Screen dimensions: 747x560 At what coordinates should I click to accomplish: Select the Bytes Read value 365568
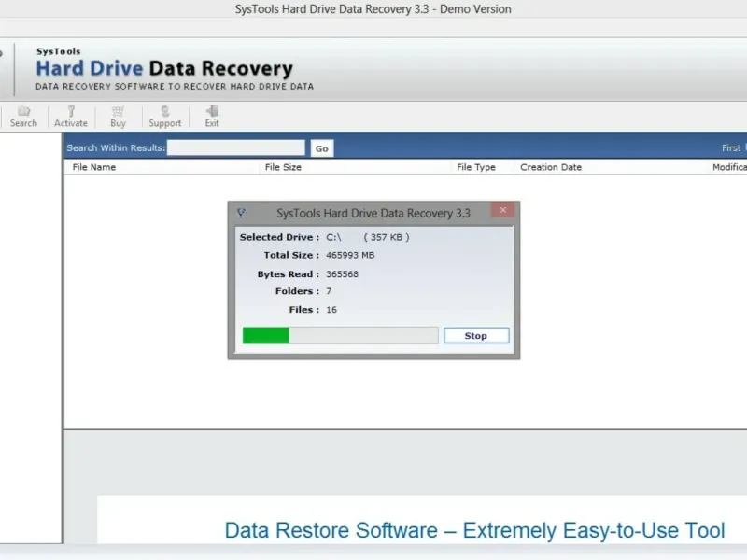point(342,274)
